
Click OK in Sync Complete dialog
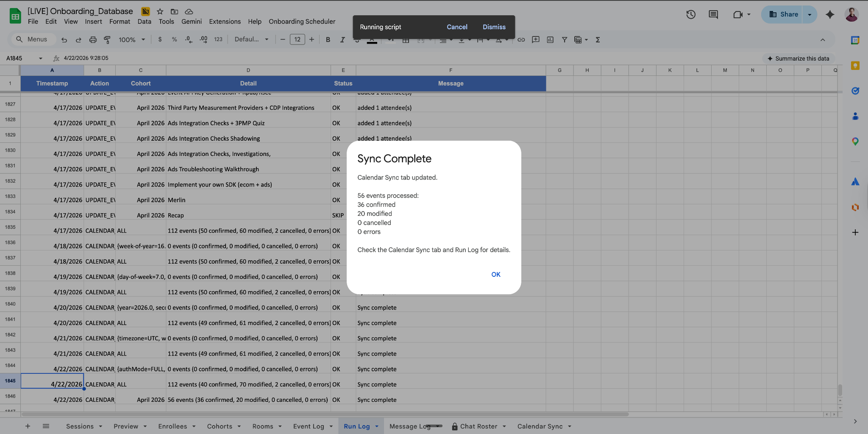(496, 275)
